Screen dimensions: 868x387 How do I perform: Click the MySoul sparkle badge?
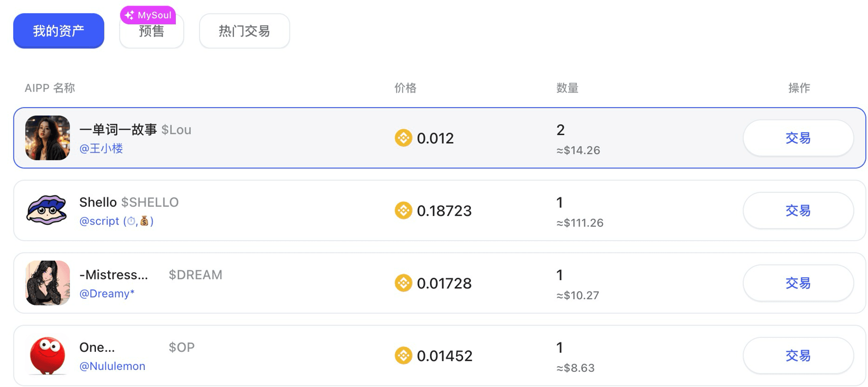148,15
